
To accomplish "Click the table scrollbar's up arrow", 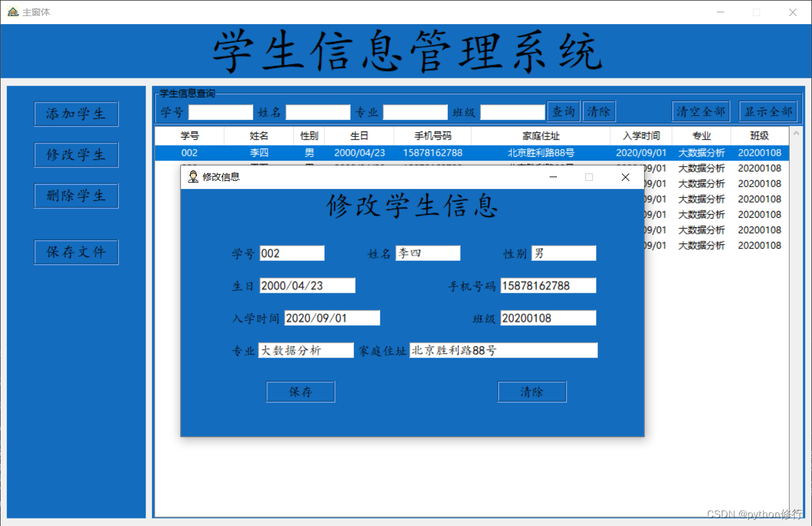I will (x=796, y=133).
